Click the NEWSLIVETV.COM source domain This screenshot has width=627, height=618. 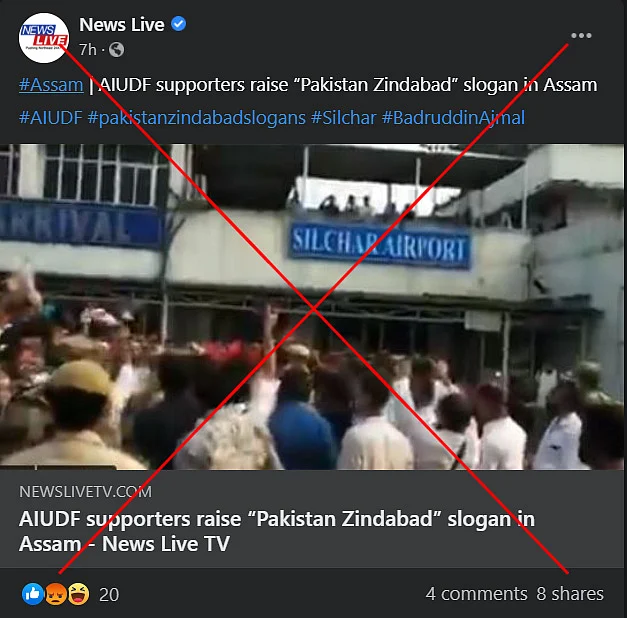85,492
